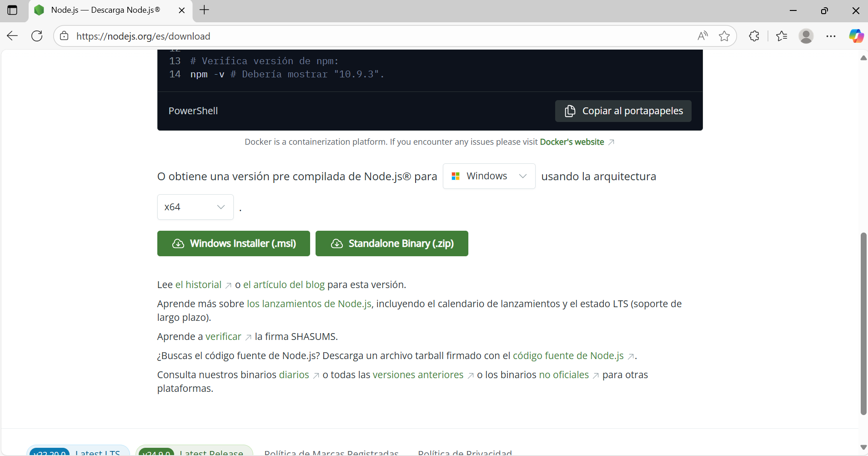Open the Favorites list
The image size is (868, 456).
pyautogui.click(x=782, y=36)
